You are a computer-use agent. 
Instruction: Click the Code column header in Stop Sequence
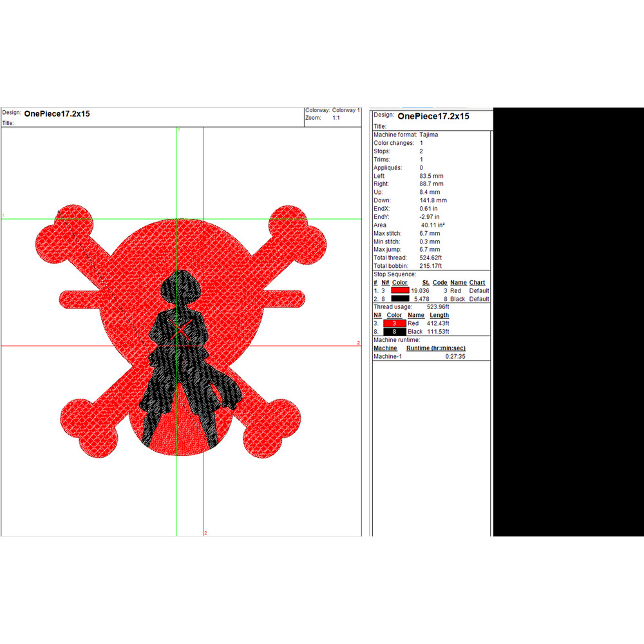pyautogui.click(x=440, y=283)
